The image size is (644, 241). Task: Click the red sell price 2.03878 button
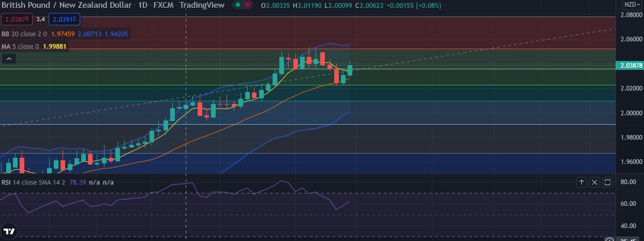coord(16,20)
